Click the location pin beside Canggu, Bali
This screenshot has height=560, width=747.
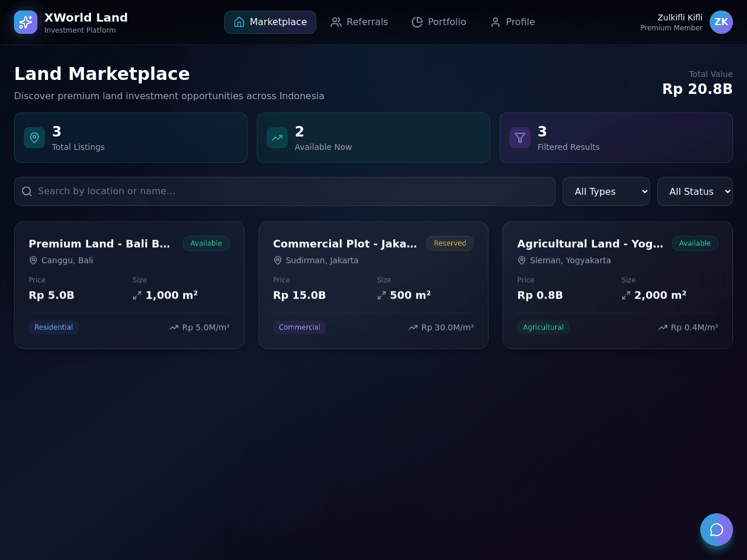[x=33, y=260]
